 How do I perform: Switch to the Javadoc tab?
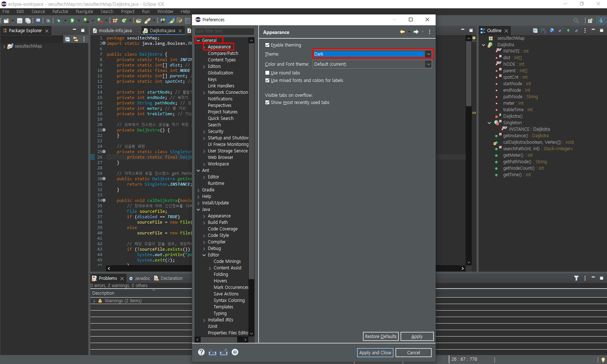tap(140, 278)
